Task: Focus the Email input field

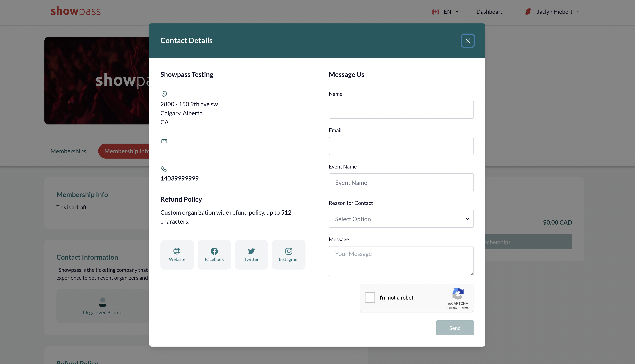Action: click(401, 146)
